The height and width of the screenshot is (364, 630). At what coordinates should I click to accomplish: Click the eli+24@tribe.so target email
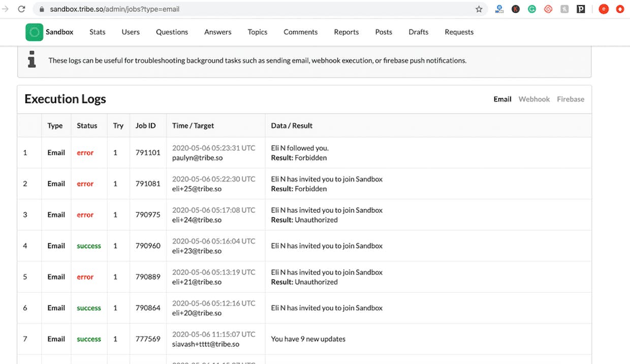pos(197,220)
